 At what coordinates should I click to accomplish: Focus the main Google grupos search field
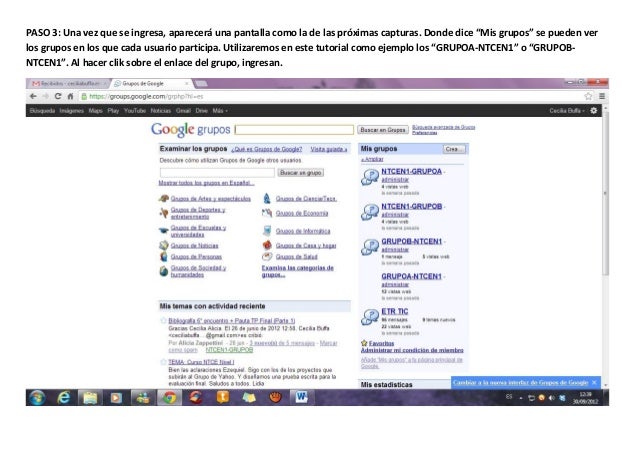click(294, 130)
